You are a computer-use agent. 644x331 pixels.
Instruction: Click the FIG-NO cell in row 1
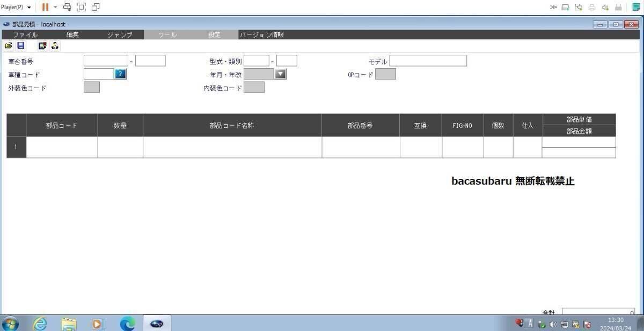tap(463, 147)
